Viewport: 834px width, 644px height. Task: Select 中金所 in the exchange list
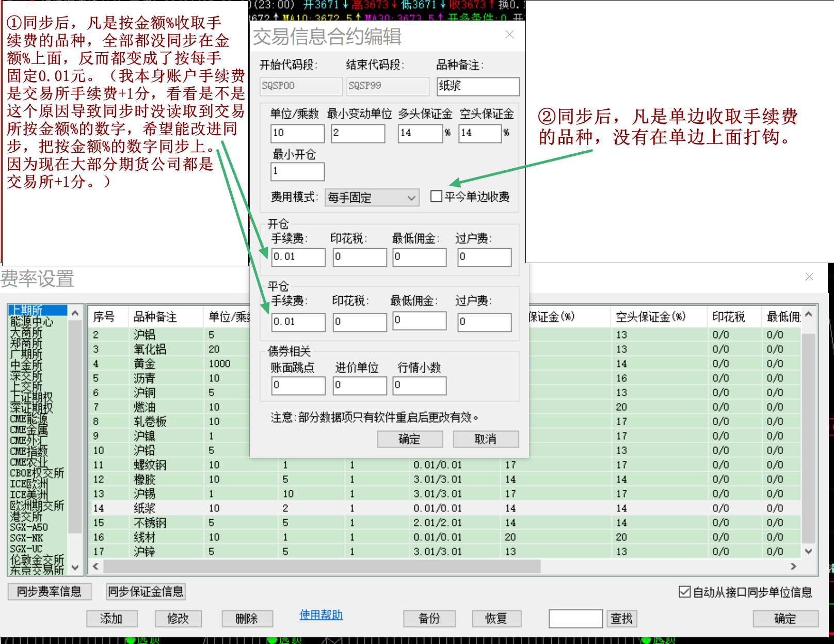[38, 365]
